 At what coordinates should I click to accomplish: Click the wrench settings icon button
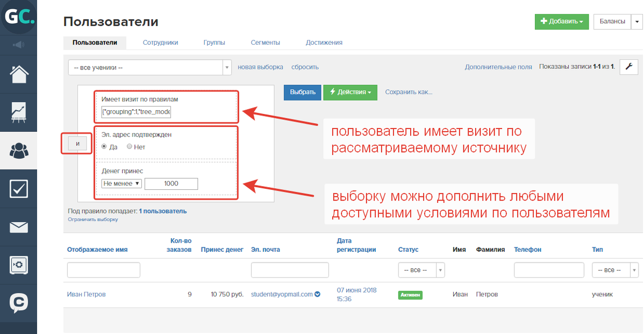click(628, 67)
